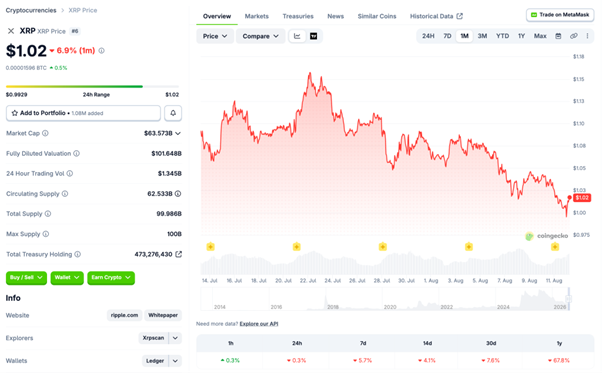The width and height of the screenshot is (602, 373).
Task: Open the Similar Coins tab
Action: click(x=377, y=16)
